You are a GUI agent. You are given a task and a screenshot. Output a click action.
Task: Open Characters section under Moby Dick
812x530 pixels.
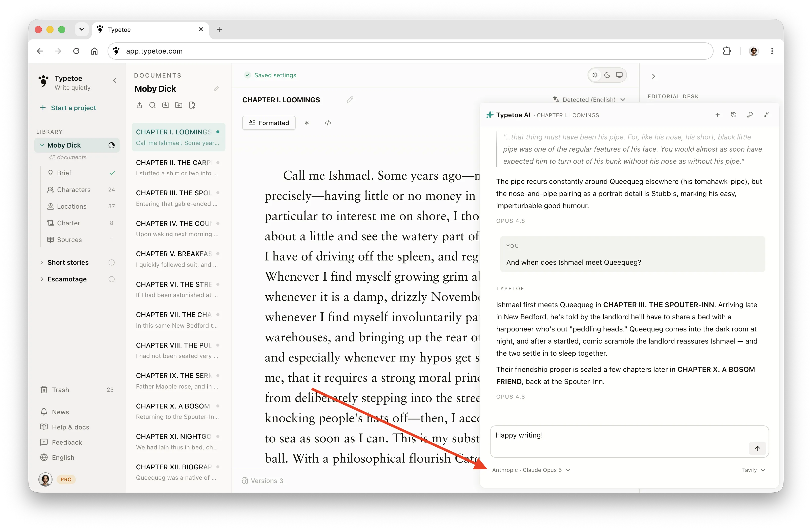pyautogui.click(x=81, y=190)
